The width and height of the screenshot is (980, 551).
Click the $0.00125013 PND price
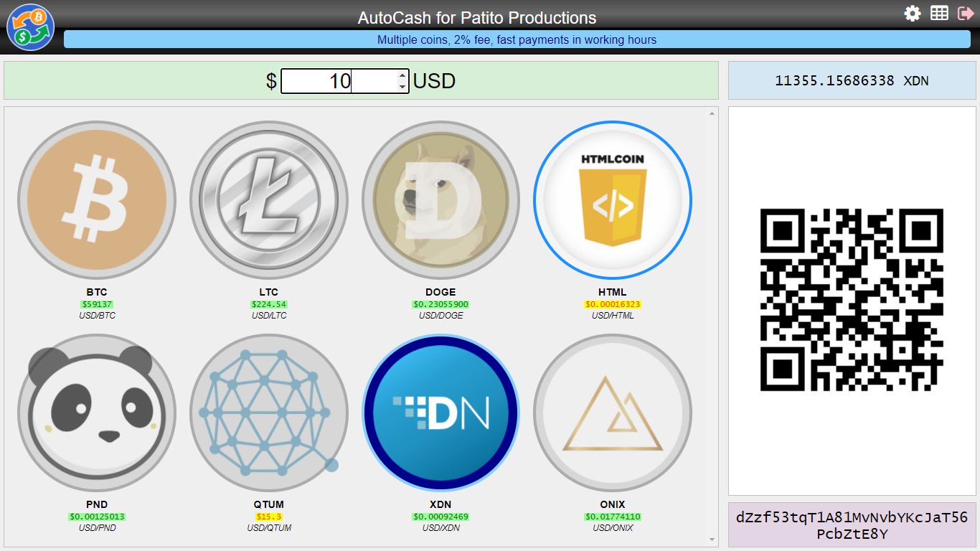point(97,517)
